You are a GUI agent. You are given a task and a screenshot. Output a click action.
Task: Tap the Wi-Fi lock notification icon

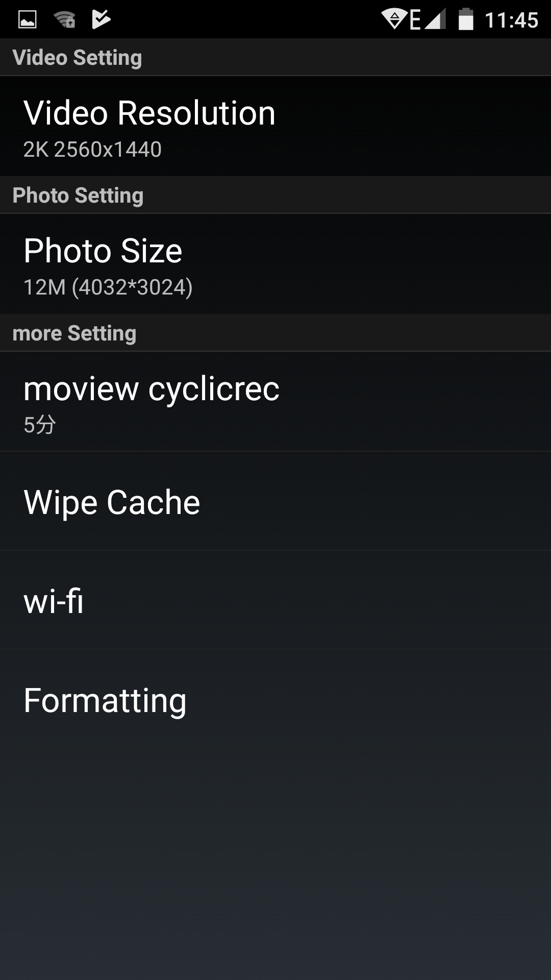pyautogui.click(x=65, y=20)
